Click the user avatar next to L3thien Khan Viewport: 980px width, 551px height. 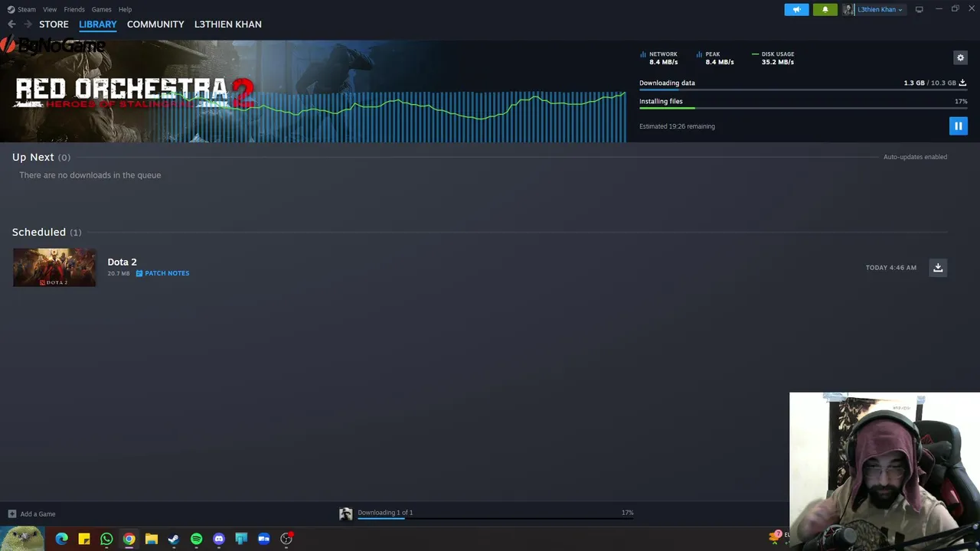(848, 9)
